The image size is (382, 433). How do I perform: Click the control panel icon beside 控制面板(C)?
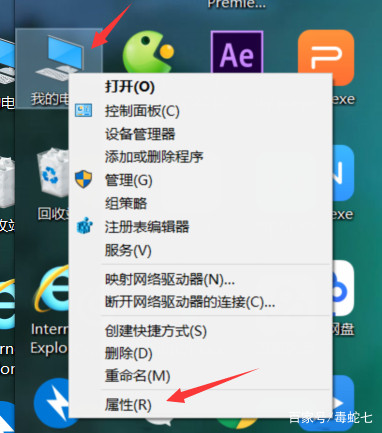pyautogui.click(x=83, y=110)
